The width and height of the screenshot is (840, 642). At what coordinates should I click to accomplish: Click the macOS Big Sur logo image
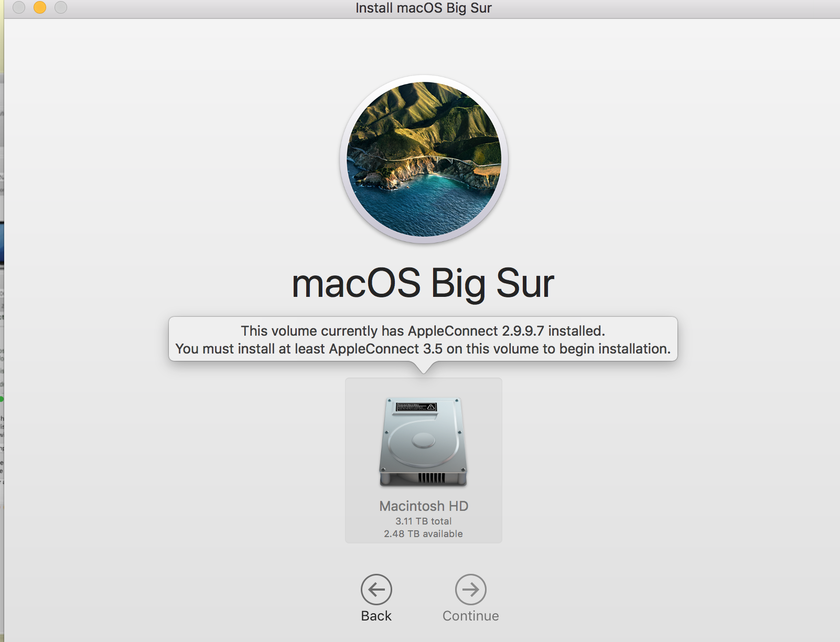tap(424, 159)
